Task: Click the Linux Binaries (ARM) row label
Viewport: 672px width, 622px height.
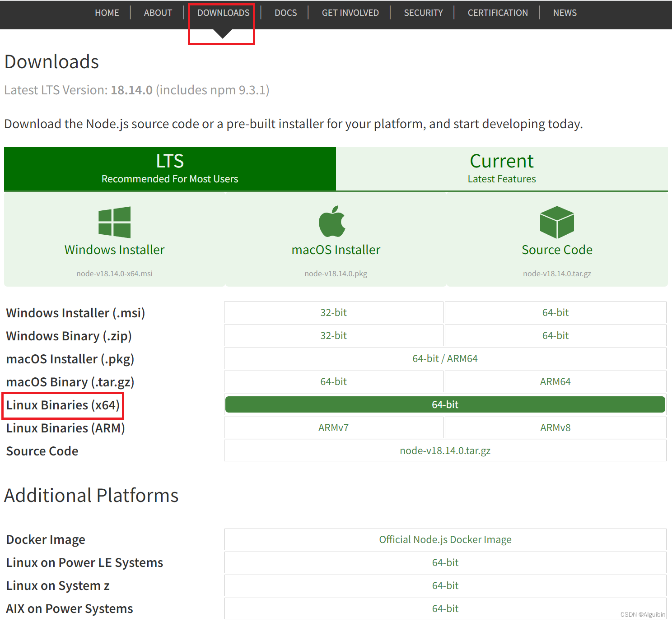Action: click(x=65, y=428)
